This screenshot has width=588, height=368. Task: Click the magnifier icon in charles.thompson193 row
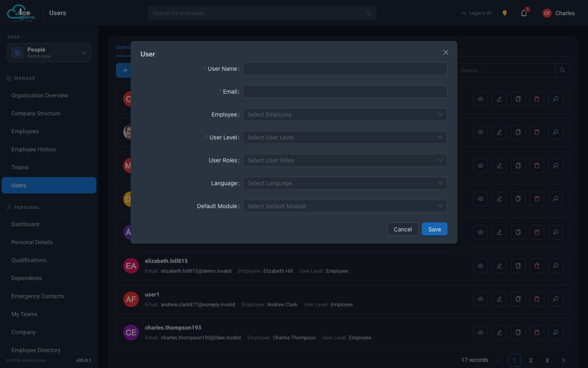tap(556, 332)
